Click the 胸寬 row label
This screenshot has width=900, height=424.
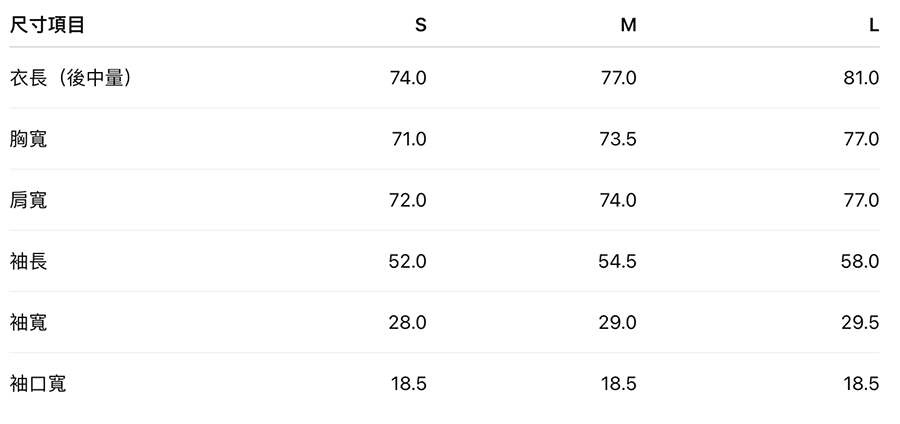(28, 139)
